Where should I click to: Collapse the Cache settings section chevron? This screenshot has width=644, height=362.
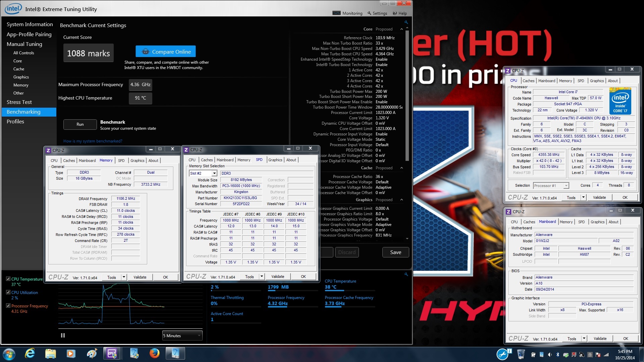click(401, 168)
